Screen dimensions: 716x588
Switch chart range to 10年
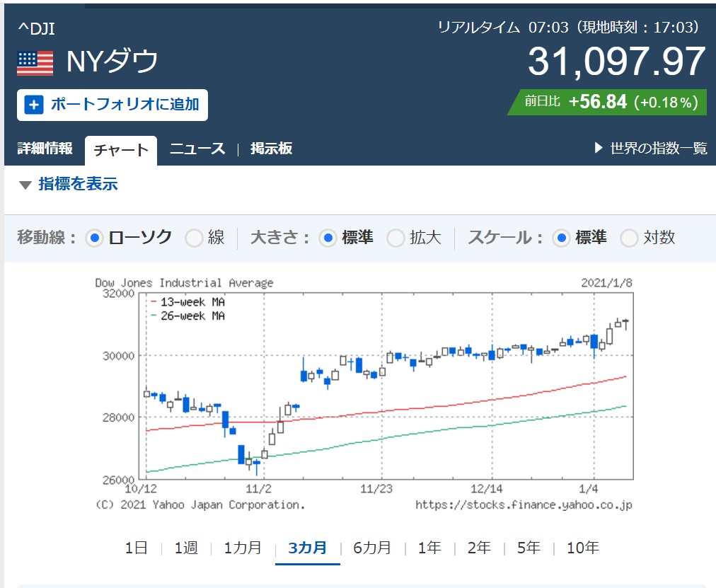[x=583, y=548]
